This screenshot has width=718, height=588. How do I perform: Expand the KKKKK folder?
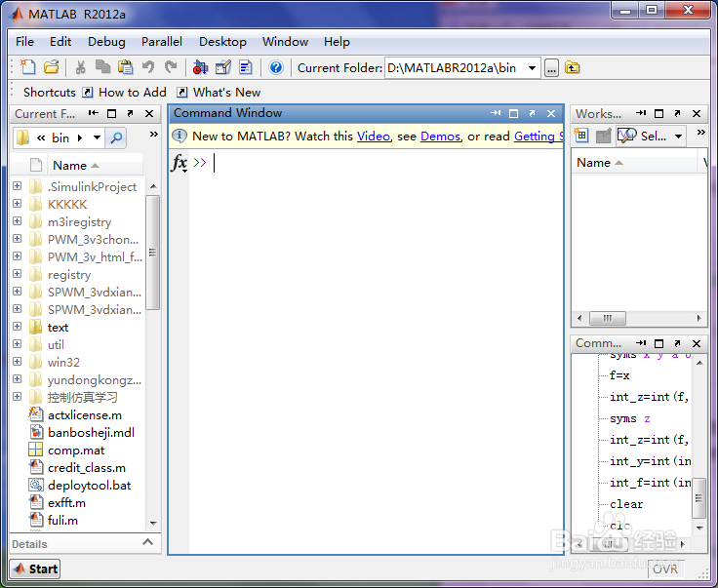(17, 204)
